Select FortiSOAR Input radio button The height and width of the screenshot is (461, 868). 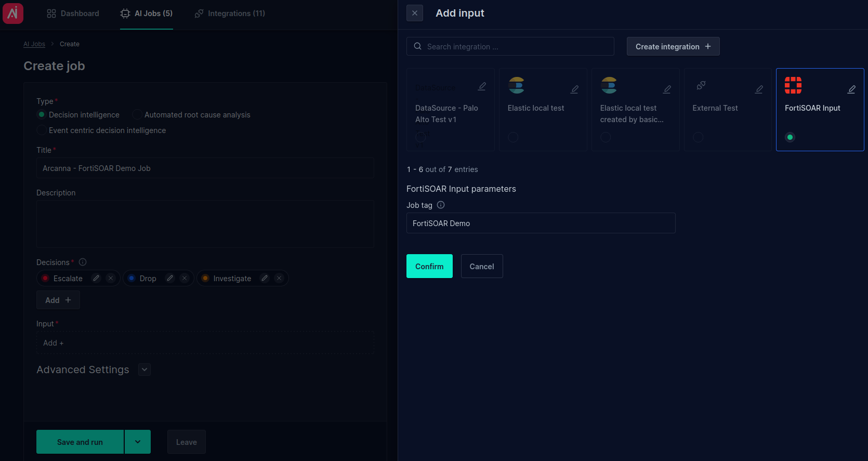pyautogui.click(x=790, y=137)
